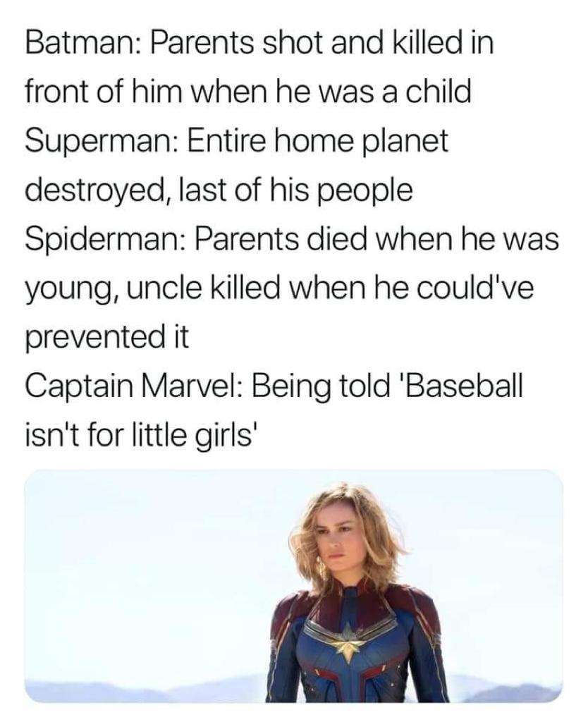Click the line "isn't for little girls'"
The image size is (588, 722).
tap(140, 435)
